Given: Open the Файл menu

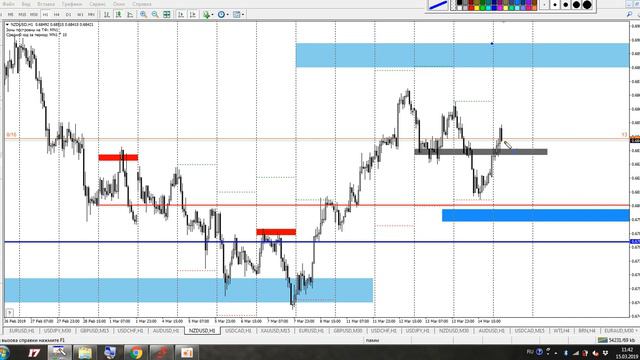Looking at the screenshot, I should click(x=8, y=4).
